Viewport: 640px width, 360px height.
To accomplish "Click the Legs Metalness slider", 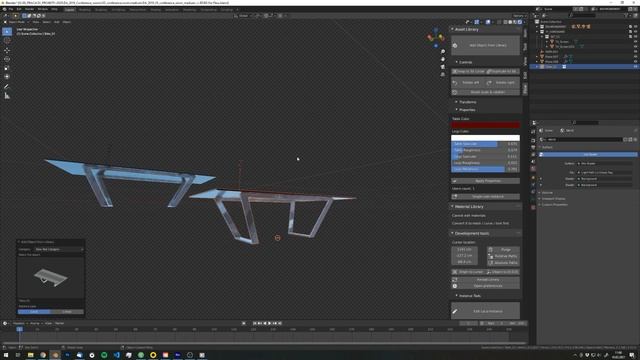I will point(485,169).
